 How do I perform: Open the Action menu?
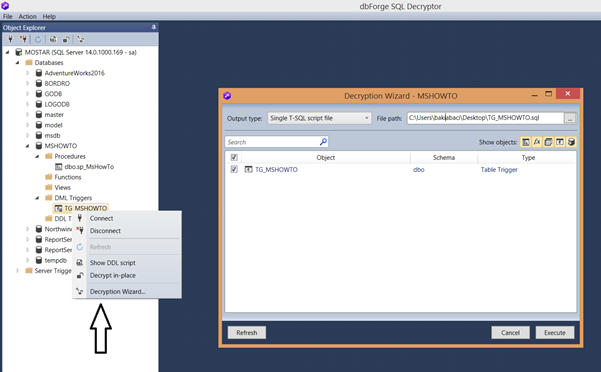coord(28,16)
